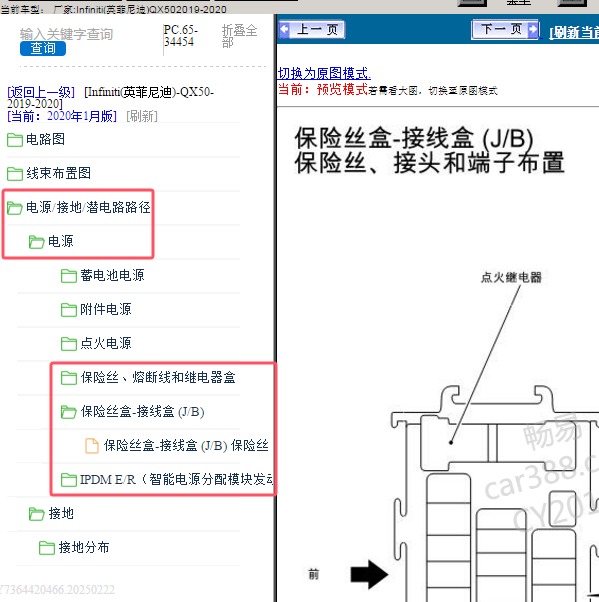Go to next page with 下一页
The image size is (599, 602).
coord(505,29)
